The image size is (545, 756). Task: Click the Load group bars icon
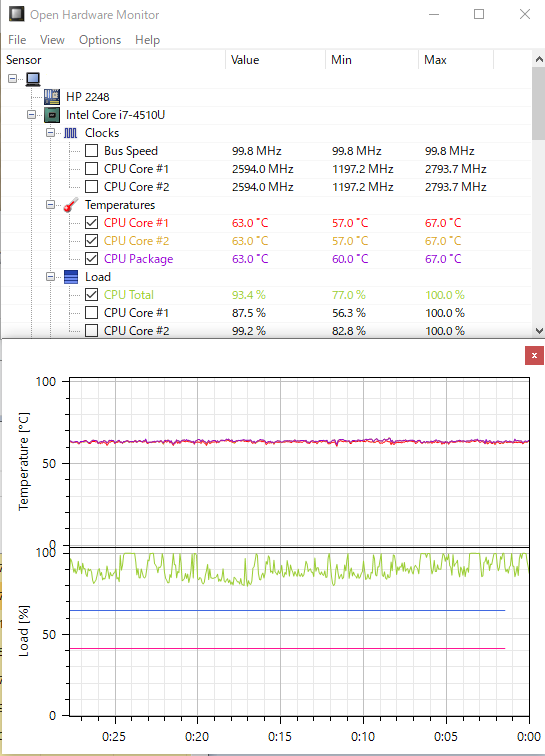pos(71,277)
